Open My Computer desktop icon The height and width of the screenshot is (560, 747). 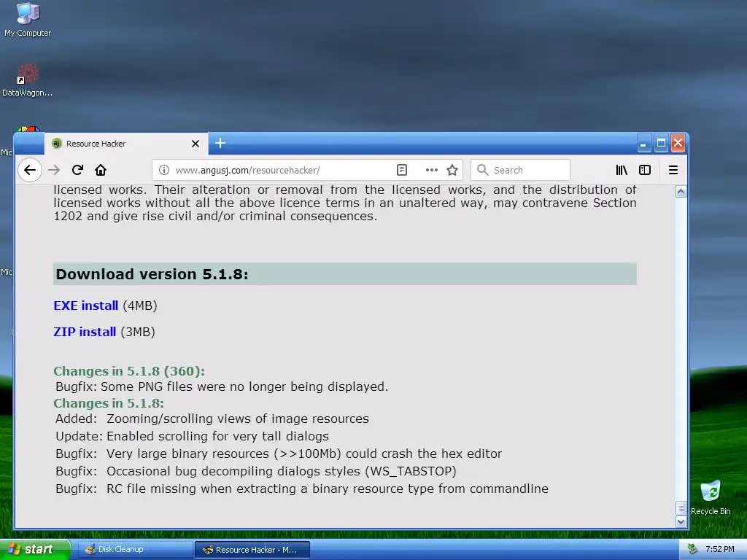tap(28, 20)
